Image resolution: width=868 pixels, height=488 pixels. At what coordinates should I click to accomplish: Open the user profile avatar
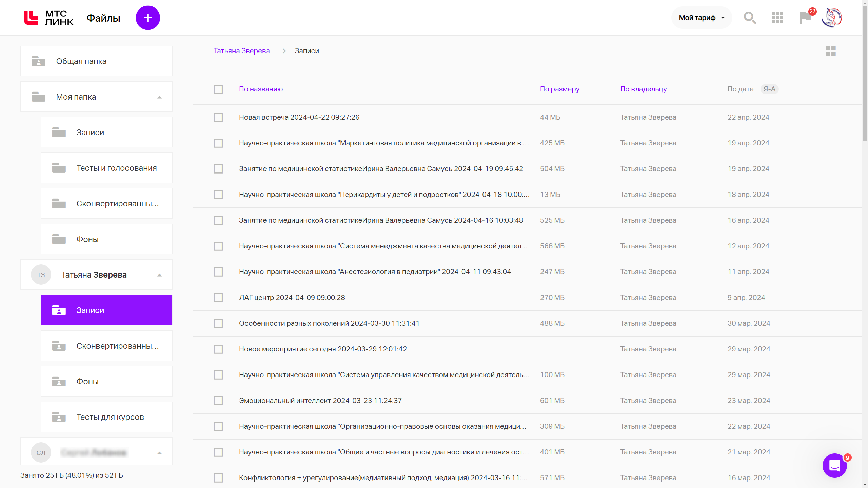pos(831,18)
